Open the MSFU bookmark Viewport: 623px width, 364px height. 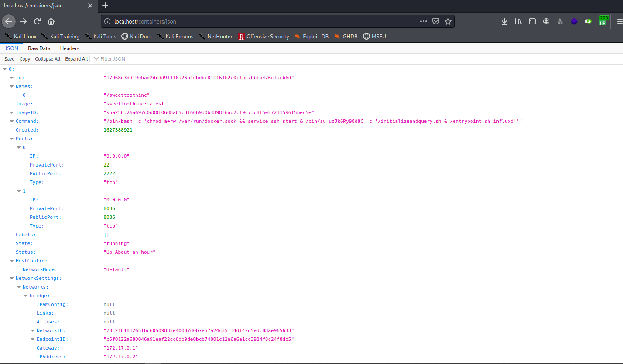coord(374,36)
